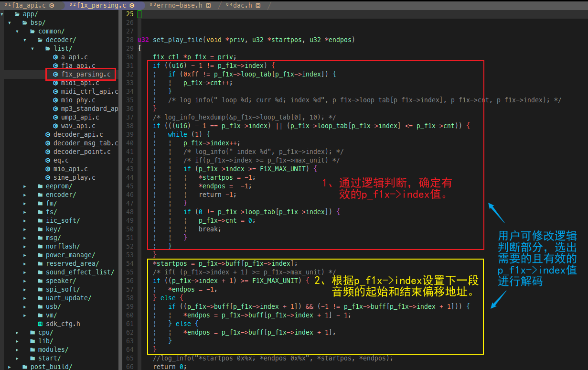Place cursor on 'return 0;' statement
The height and width of the screenshot is (370, 588).
pos(170,367)
